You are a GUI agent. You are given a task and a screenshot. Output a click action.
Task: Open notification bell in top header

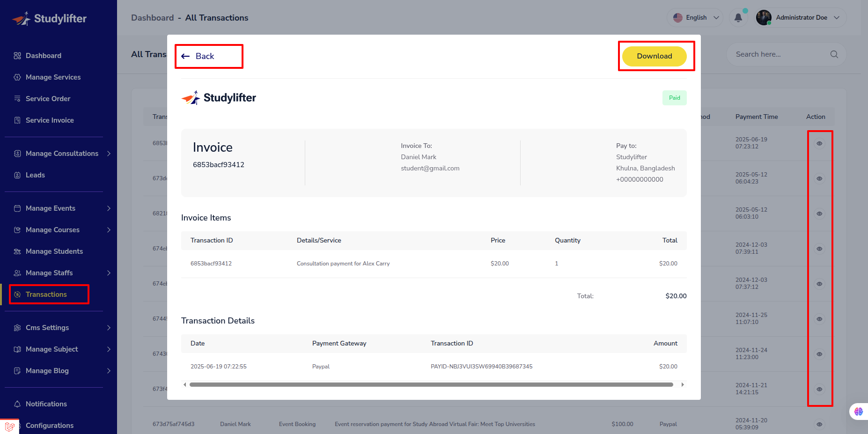click(738, 18)
